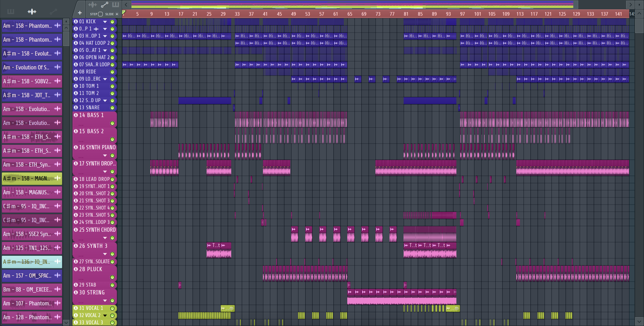Image resolution: width=644 pixels, height=326 pixels.
Task: Click the playlist vertical scroll up arrow
Action: point(639,13)
